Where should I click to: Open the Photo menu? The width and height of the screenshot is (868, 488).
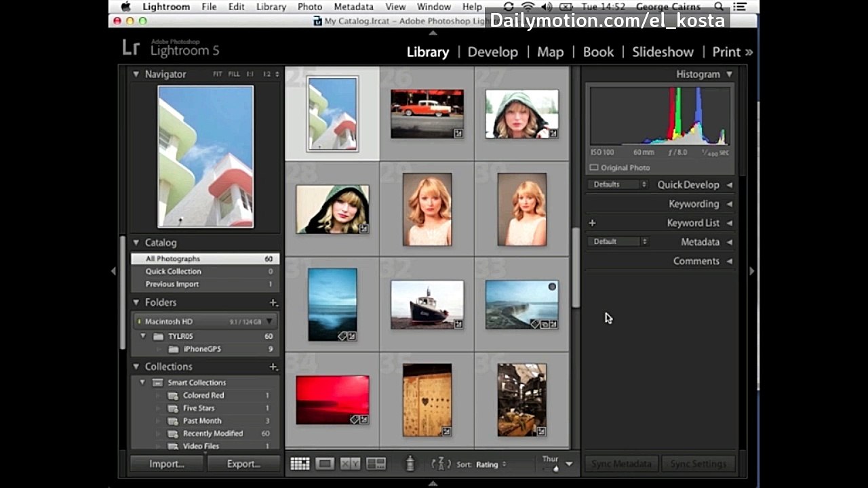[310, 7]
